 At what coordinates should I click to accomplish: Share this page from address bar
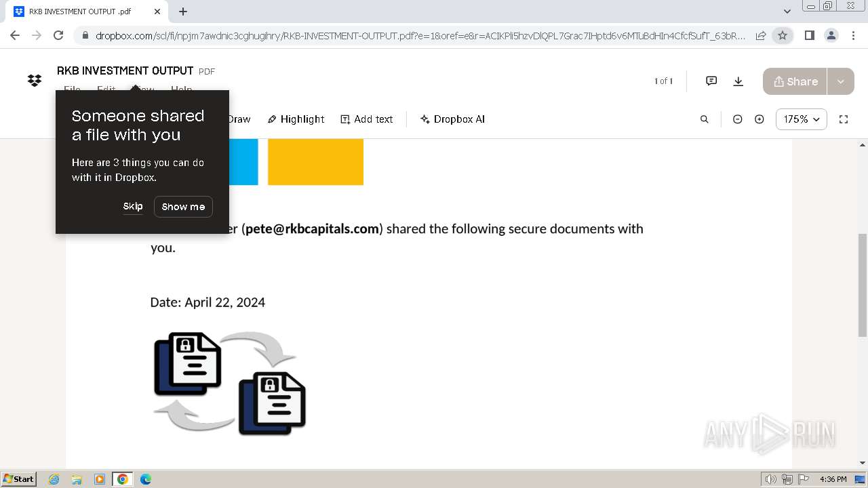[x=761, y=35]
